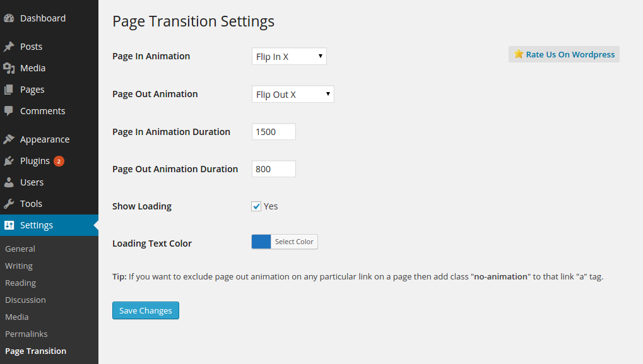643x364 pixels.
Task: Toggle the Show Loading Yes checkbox
Action: pos(256,206)
